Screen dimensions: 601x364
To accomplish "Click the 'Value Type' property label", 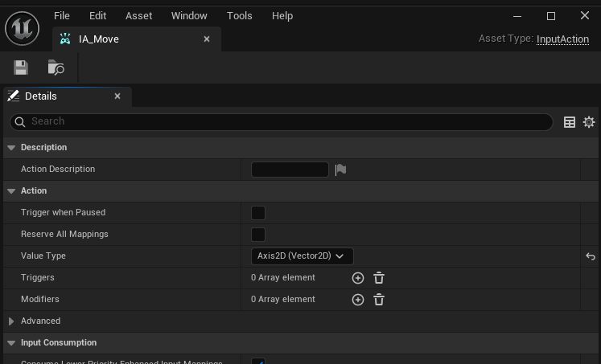I will pyautogui.click(x=43, y=256).
